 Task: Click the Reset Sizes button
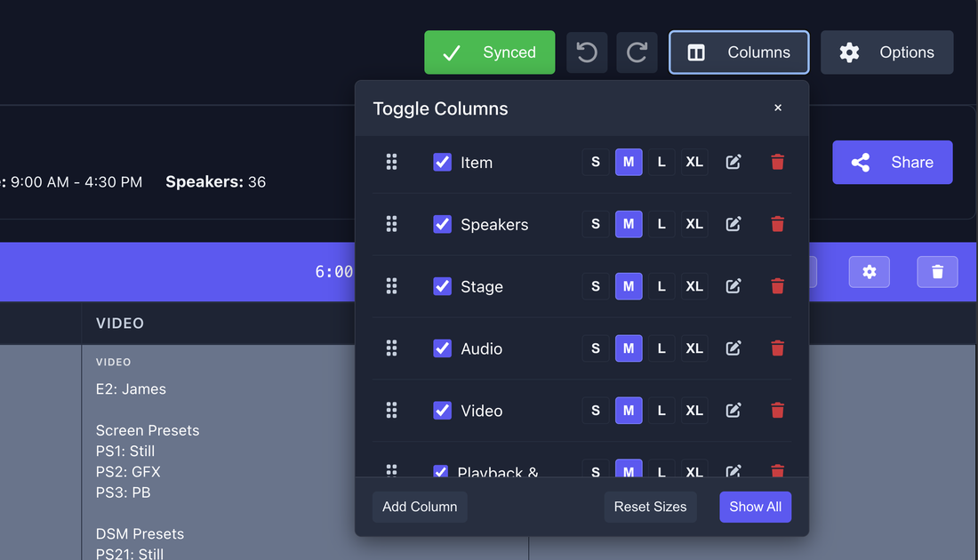650,507
